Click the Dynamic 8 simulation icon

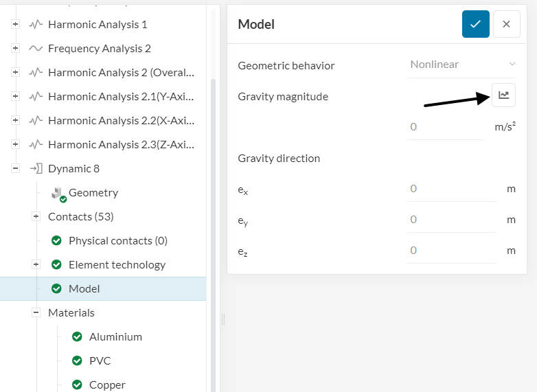36,169
